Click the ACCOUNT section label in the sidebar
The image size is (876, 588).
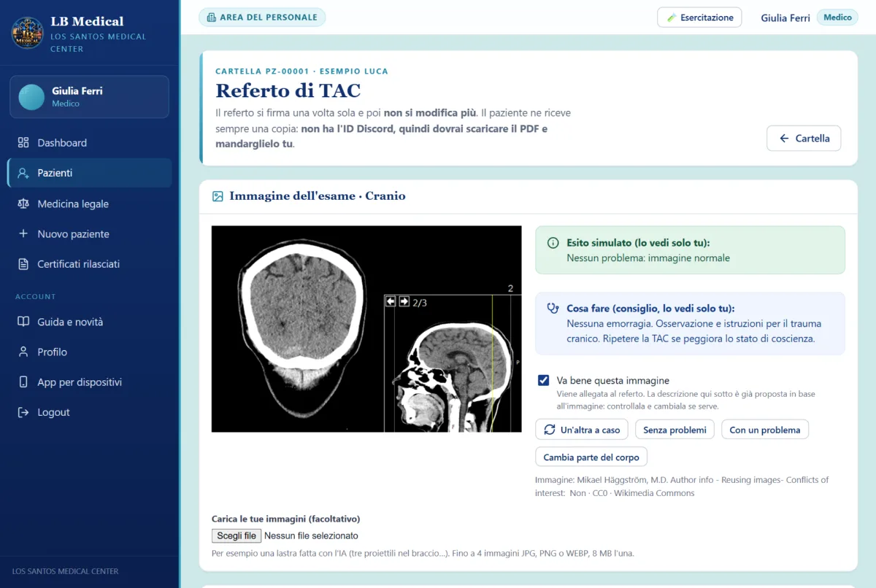coord(36,297)
